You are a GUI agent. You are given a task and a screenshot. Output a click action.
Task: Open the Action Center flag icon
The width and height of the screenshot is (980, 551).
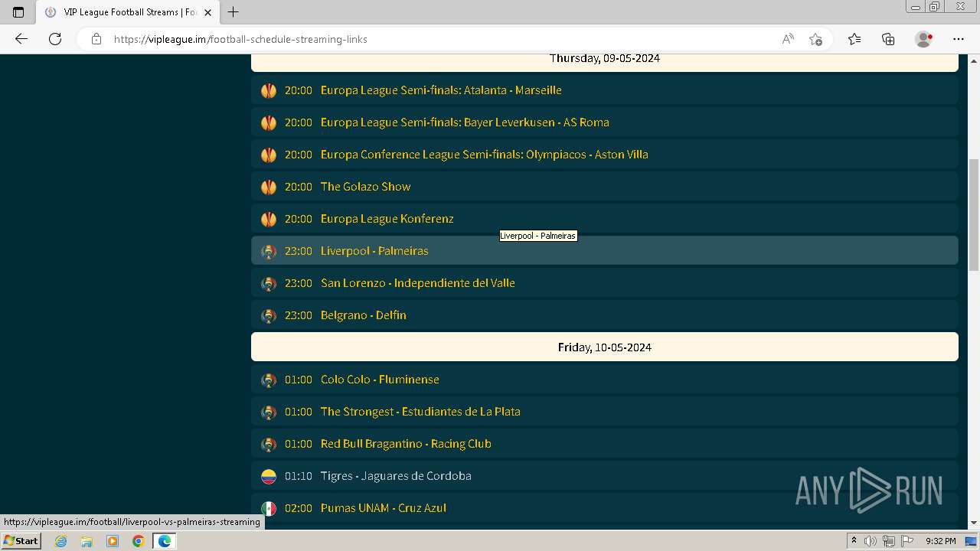(906, 541)
